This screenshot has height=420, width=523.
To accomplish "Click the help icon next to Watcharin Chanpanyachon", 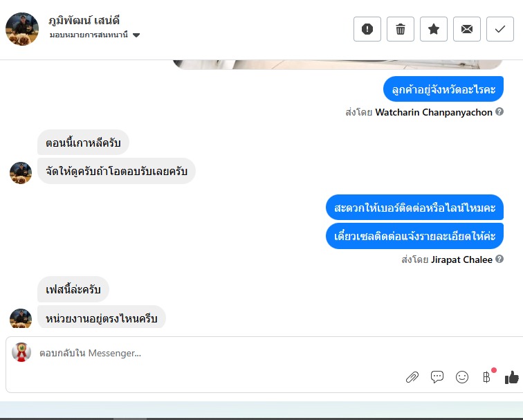I will click(x=499, y=112).
